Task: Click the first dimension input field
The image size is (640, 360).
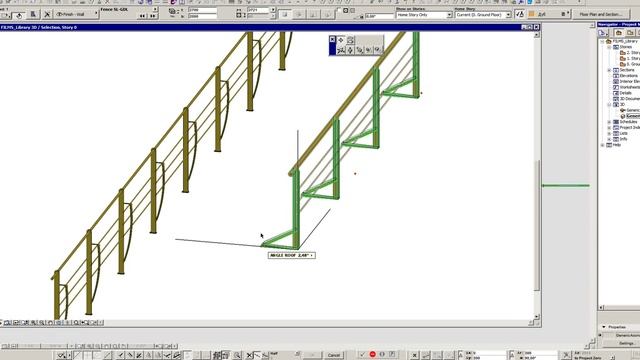Action: pos(202,10)
